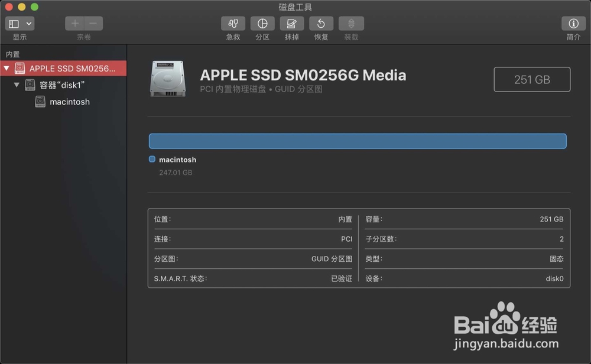Click the 子分区数 value 2

tap(561, 239)
